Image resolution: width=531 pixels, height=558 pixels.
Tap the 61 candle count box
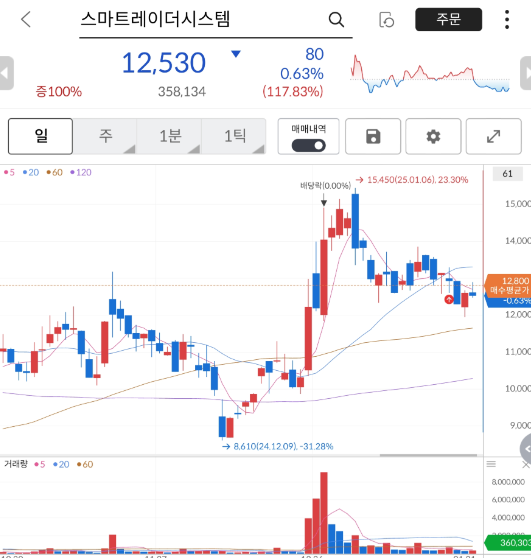click(x=508, y=174)
